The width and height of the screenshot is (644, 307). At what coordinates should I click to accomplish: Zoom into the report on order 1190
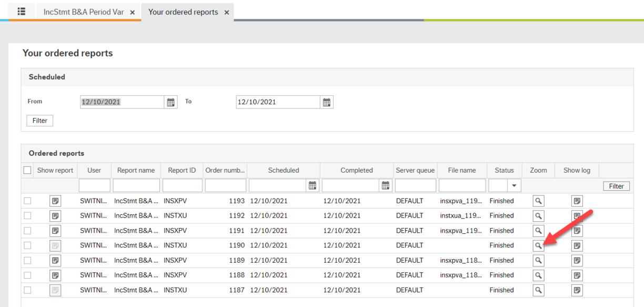click(538, 245)
